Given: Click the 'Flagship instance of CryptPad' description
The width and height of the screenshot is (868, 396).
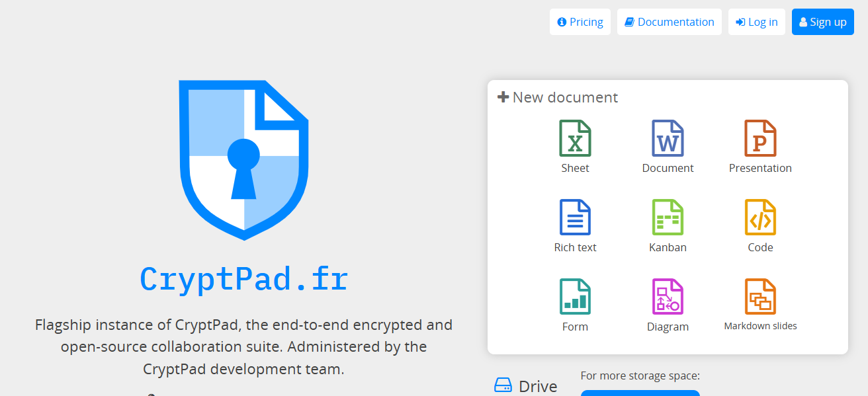Looking at the screenshot, I should coord(243,346).
